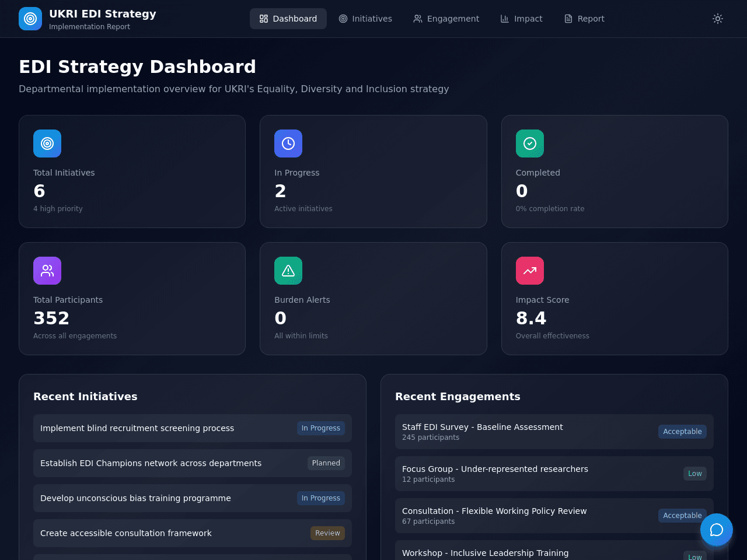The image size is (747, 560).
Task: Switch to the Initiatives tab
Action: pyautogui.click(x=365, y=19)
